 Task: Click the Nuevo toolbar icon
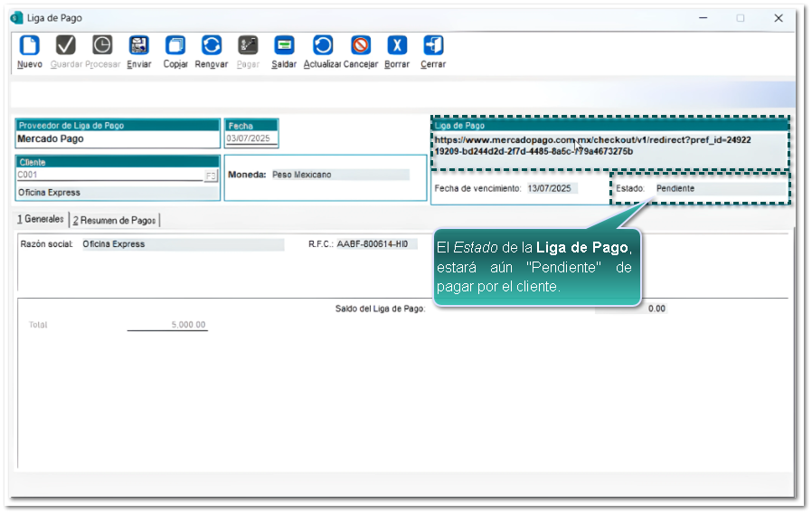29,46
